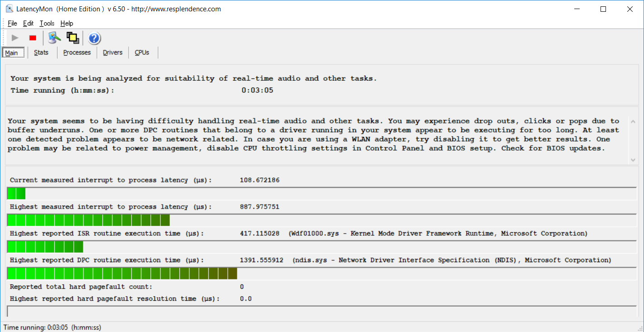Image resolution: width=644 pixels, height=332 pixels.
Task: Click the 'Current measured interrupt to process latency' label
Action: pos(111,180)
